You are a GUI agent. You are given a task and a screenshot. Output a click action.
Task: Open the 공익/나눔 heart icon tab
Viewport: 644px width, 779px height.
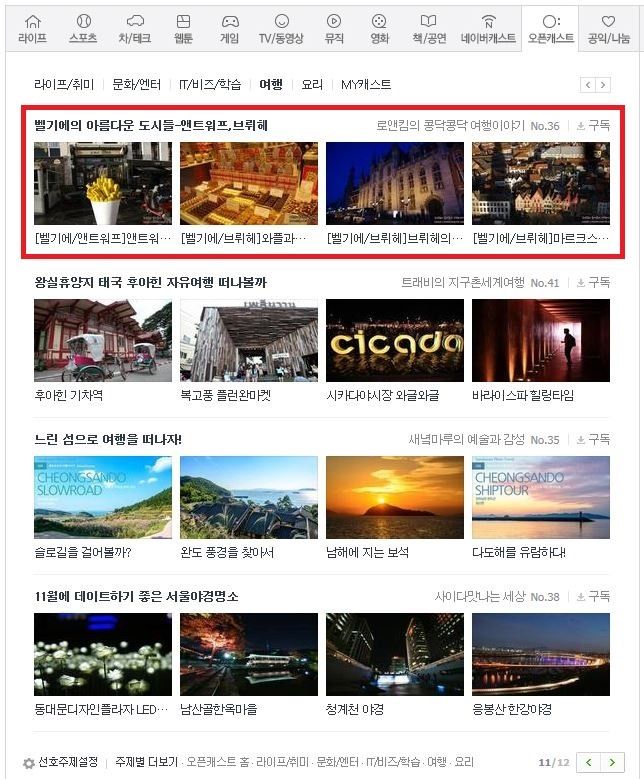[609, 29]
